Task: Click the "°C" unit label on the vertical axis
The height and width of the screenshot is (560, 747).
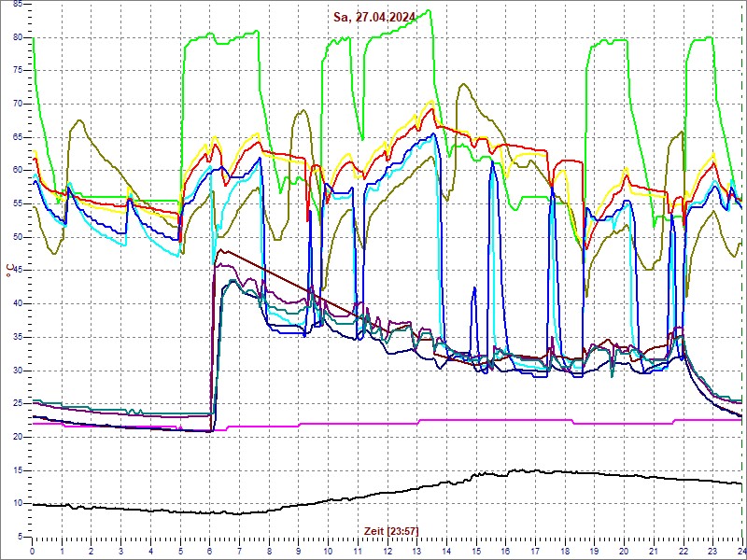Action: pyautogui.click(x=8, y=272)
